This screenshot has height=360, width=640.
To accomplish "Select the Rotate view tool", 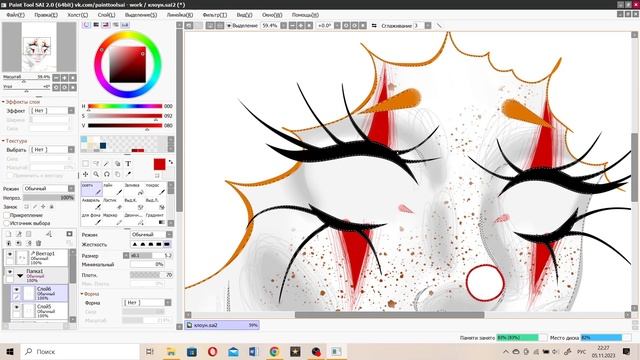I will click(107, 174).
